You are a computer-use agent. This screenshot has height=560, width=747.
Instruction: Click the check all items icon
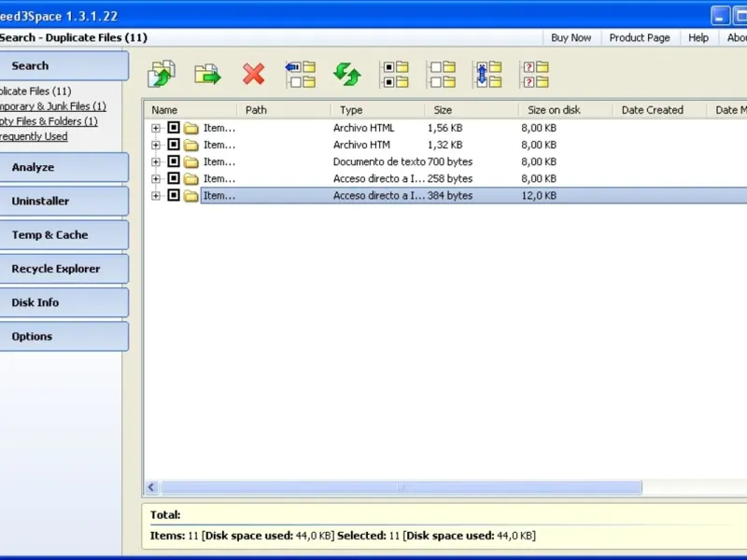point(394,75)
